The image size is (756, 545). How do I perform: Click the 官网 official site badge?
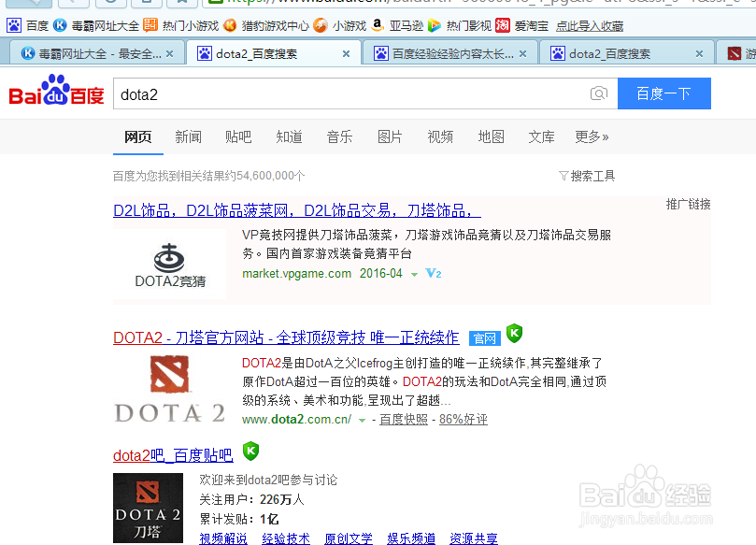point(485,338)
